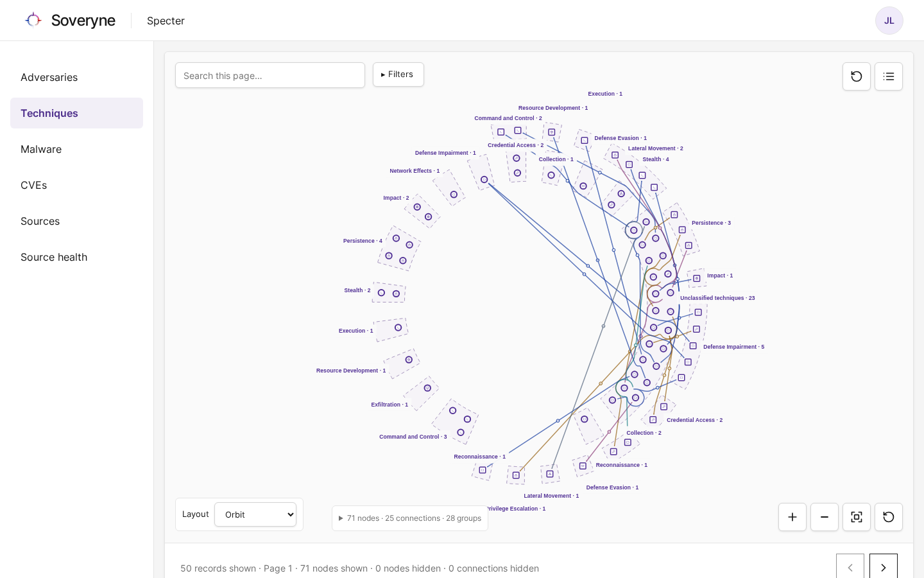
Task: Reset the graph view with the bottom-right reset icon
Action: 889,517
